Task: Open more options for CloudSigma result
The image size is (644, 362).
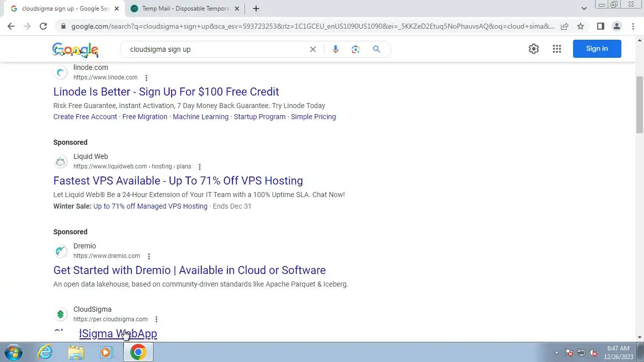Action: 156,319
